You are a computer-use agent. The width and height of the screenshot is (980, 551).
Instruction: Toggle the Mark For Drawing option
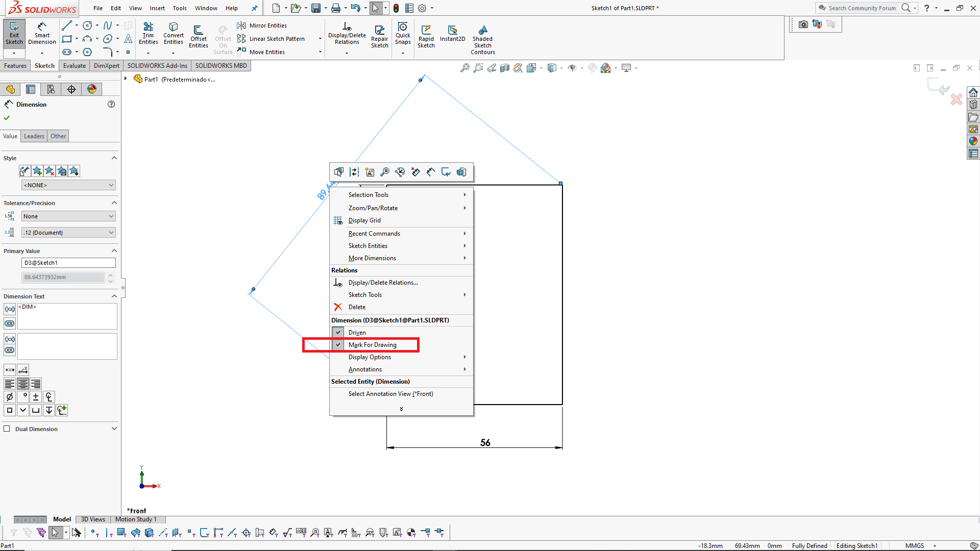pos(372,345)
